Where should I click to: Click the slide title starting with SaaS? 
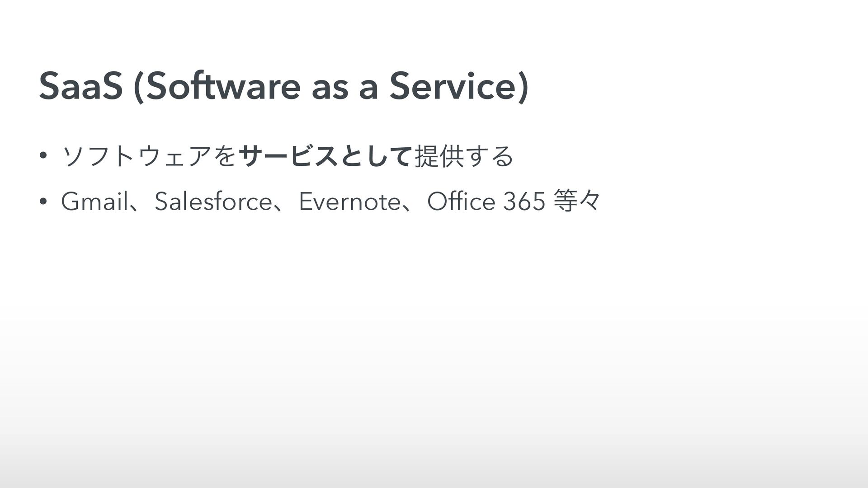[283, 87]
